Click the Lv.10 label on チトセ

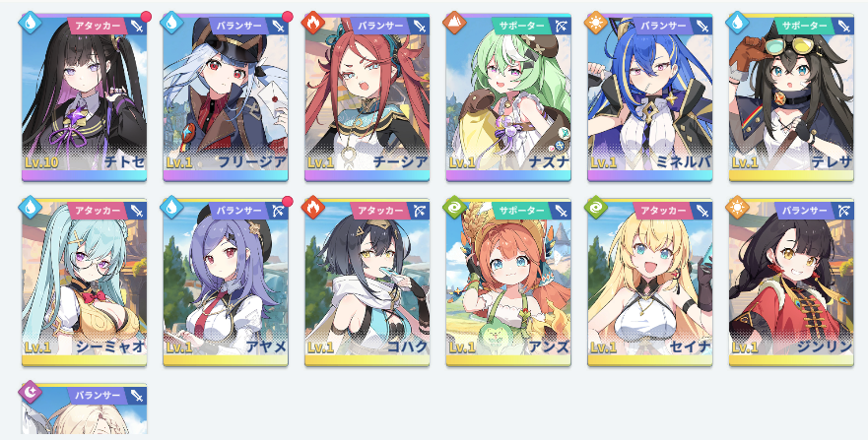tap(41, 162)
